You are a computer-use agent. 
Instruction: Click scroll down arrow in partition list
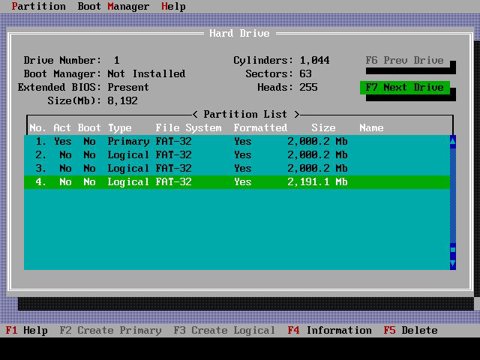click(453, 263)
